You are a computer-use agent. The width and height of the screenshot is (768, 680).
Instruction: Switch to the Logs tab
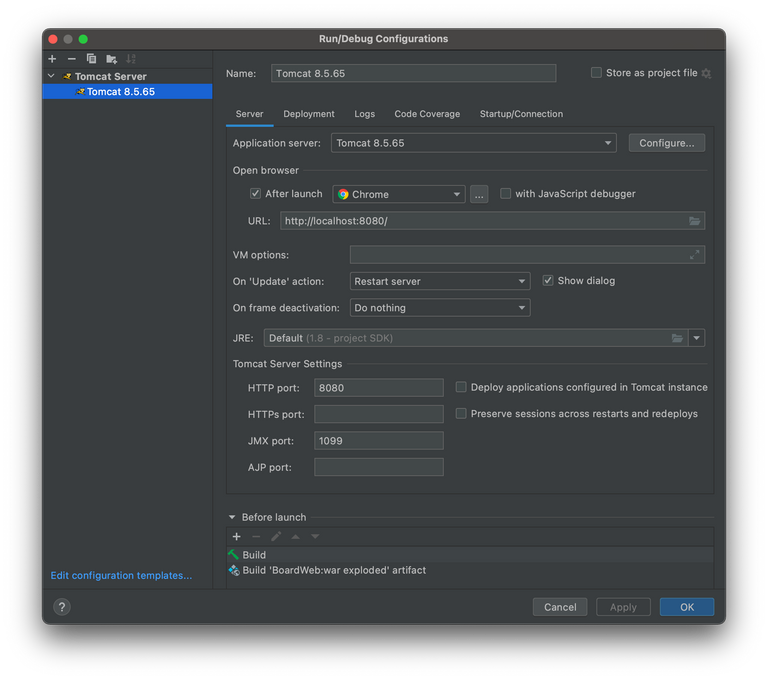click(x=364, y=114)
